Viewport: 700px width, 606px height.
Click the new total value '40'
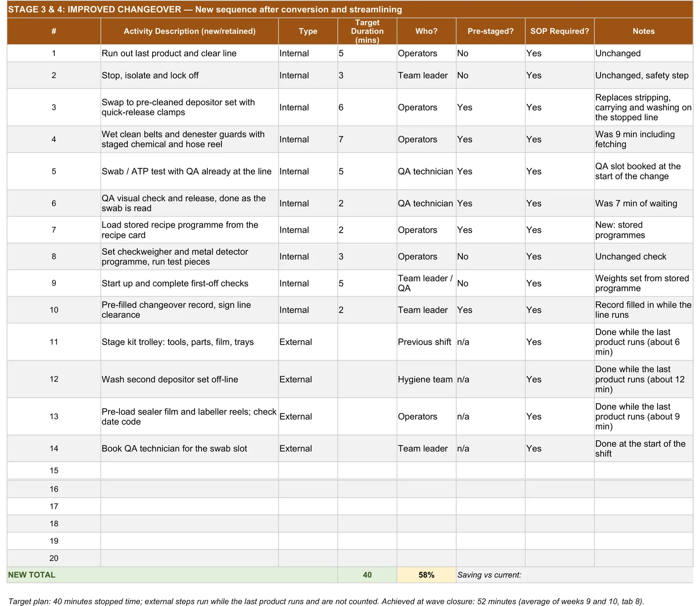pyautogui.click(x=367, y=575)
